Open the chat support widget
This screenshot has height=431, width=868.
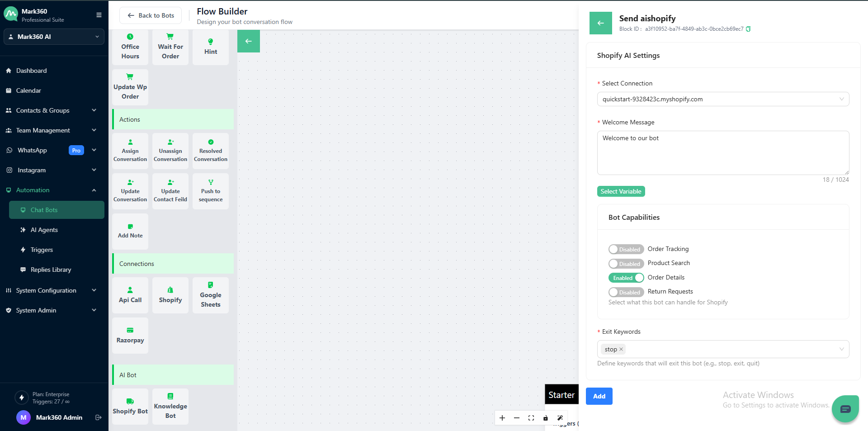point(845,409)
